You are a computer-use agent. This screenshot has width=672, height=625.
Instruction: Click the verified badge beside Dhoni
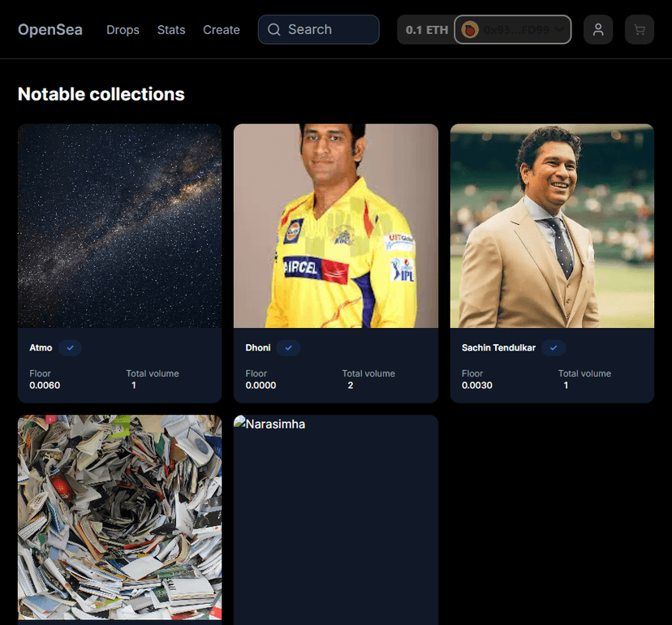click(x=288, y=347)
